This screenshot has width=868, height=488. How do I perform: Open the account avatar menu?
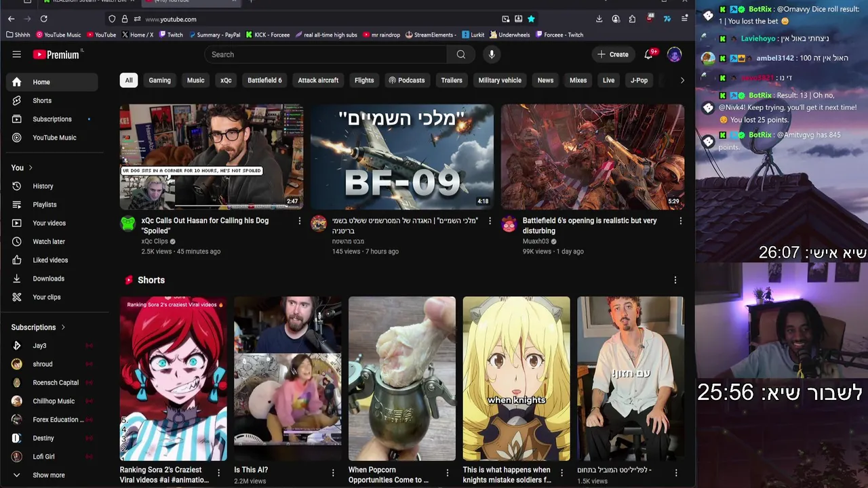674,54
